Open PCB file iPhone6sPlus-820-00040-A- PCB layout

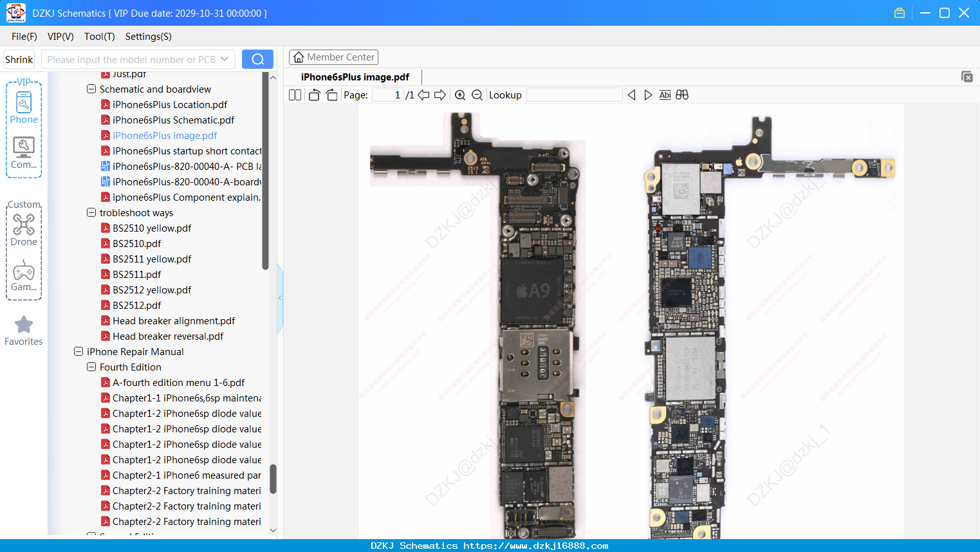coord(181,167)
